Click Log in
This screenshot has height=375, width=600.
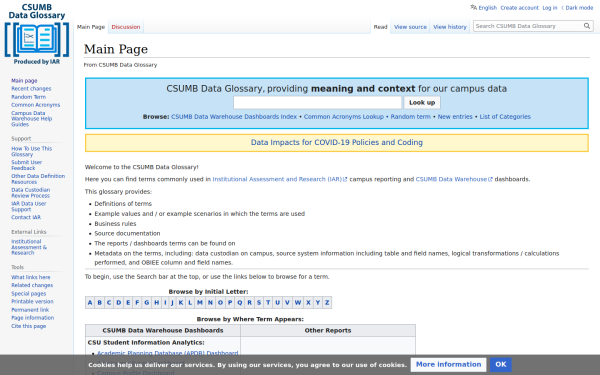click(x=549, y=8)
